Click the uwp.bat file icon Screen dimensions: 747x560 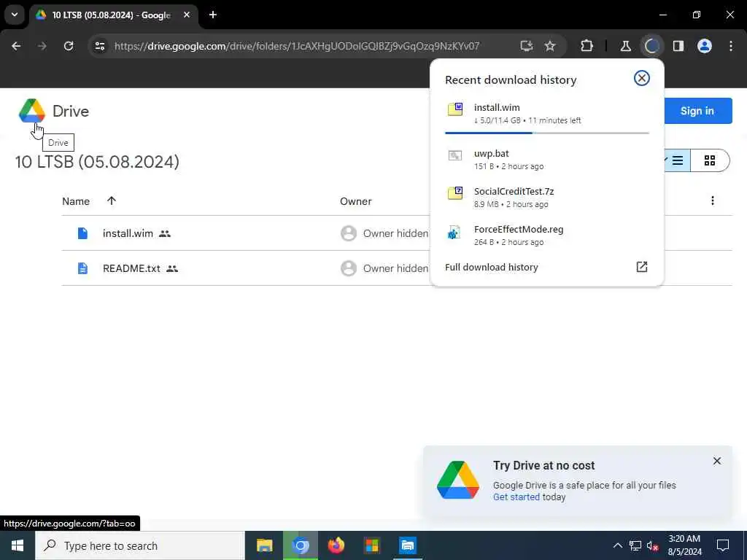[x=455, y=155]
